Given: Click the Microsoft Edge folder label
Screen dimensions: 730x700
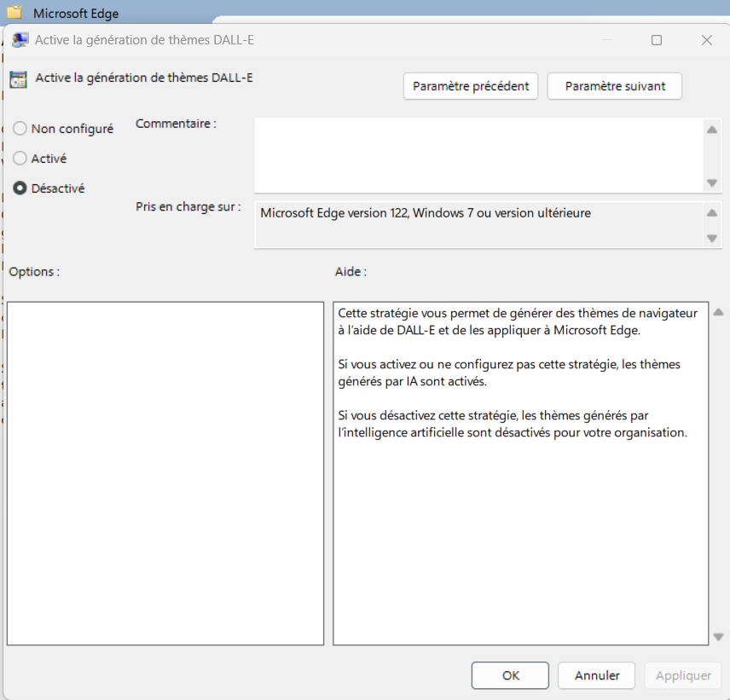Looking at the screenshot, I should tap(76, 14).
